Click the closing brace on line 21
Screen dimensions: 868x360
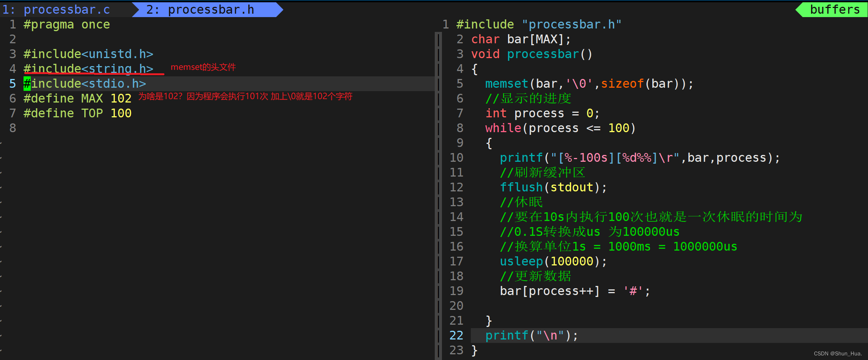click(x=489, y=321)
